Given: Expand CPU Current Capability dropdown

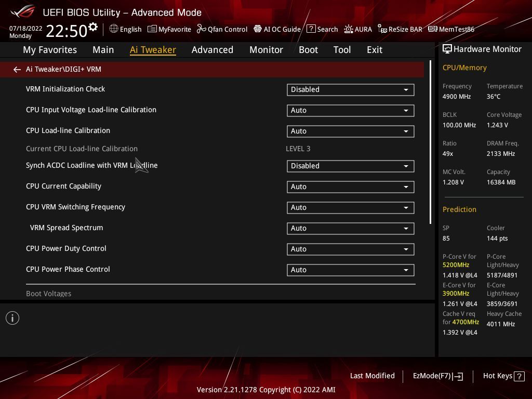Looking at the screenshot, I should click(x=351, y=187).
